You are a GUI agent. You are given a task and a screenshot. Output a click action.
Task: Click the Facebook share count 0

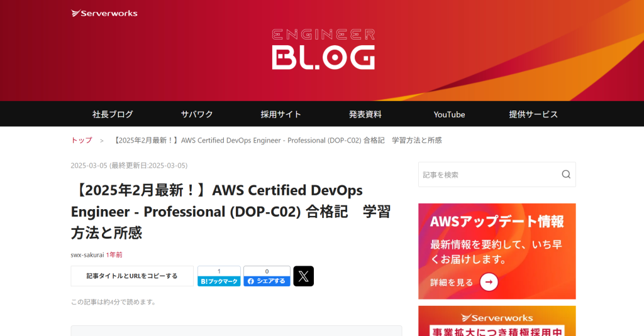click(267, 271)
